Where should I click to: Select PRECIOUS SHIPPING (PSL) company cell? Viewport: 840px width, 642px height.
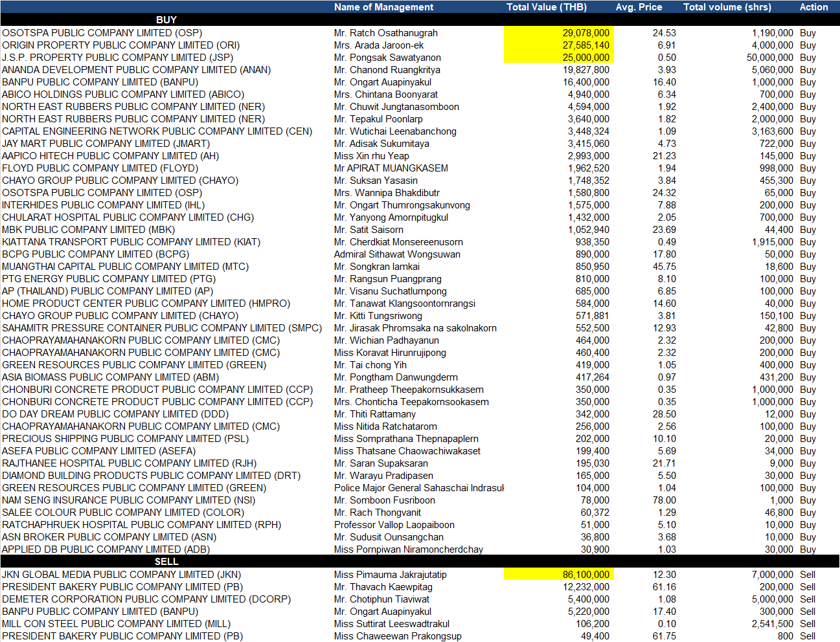coord(125,439)
